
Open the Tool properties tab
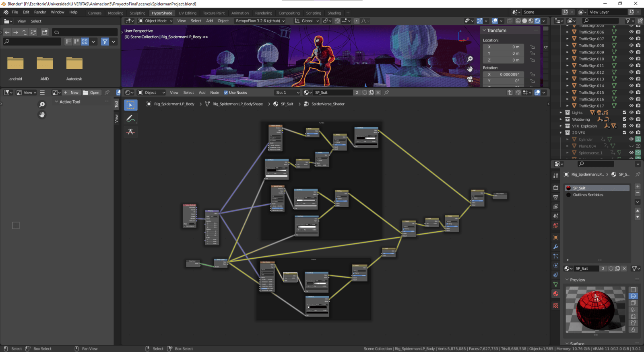(x=556, y=175)
